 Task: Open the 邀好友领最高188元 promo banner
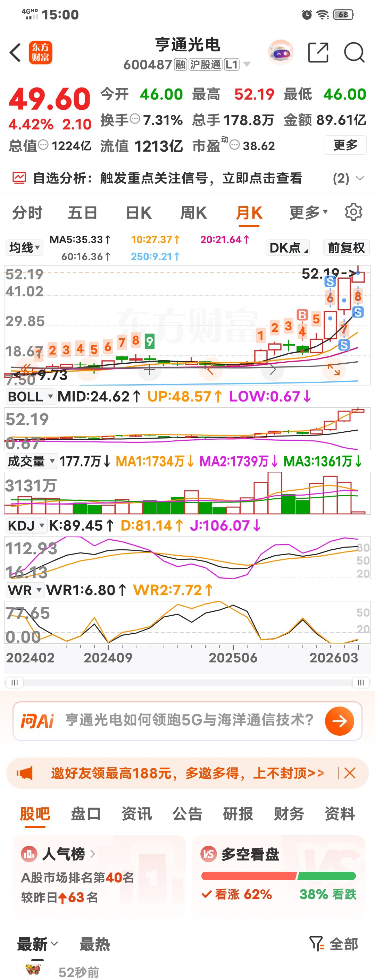(188, 773)
